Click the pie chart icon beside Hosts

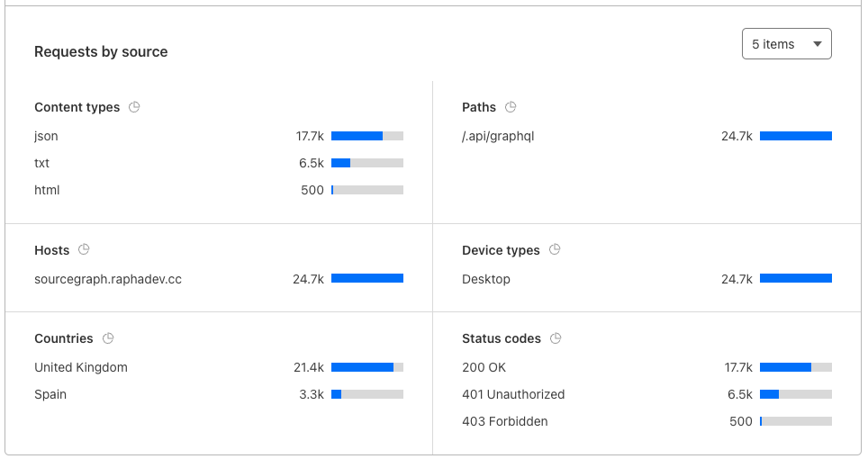84,250
